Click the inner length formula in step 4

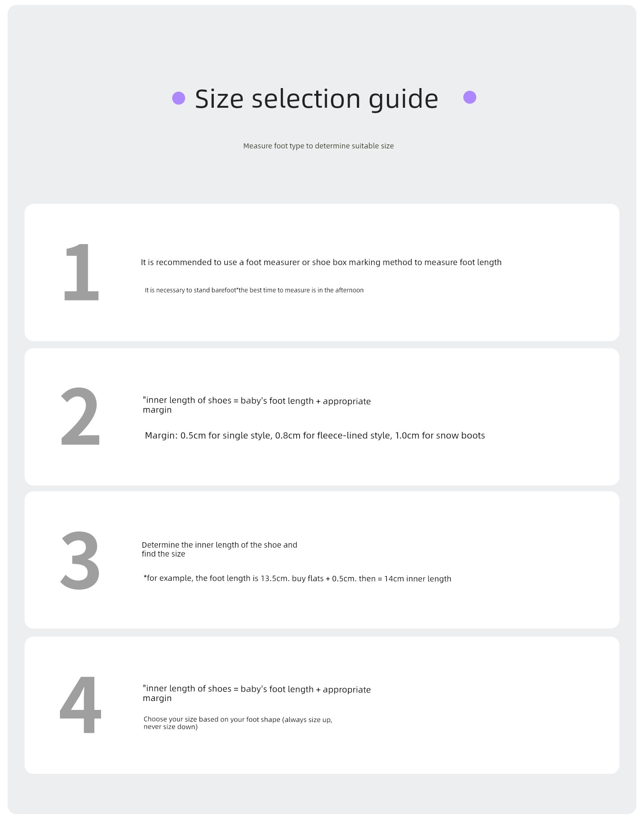[257, 693]
